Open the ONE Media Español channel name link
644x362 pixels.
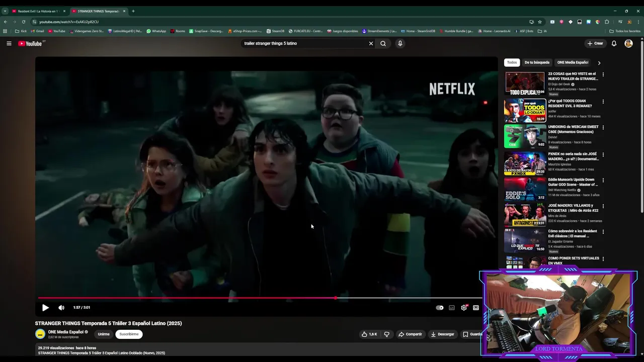click(65, 332)
